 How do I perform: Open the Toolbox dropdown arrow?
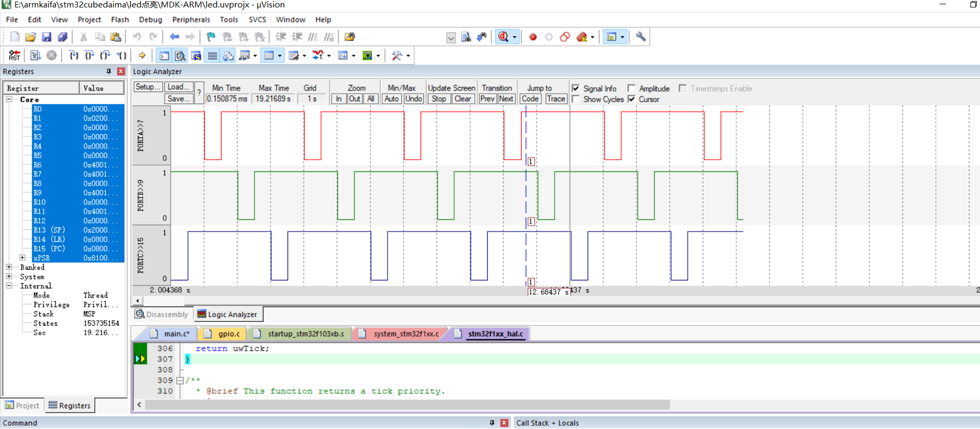(408, 55)
